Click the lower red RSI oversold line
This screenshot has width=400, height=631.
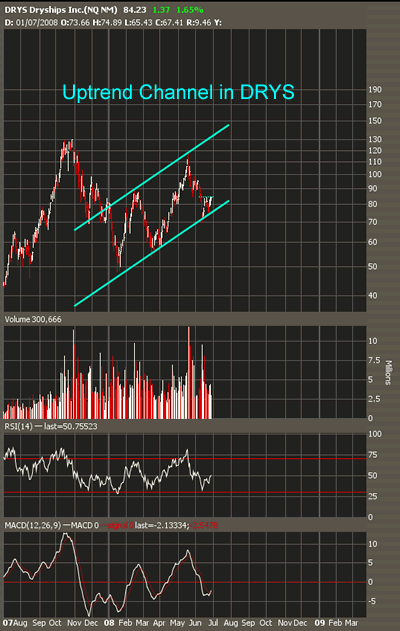pyautogui.click(x=185, y=492)
